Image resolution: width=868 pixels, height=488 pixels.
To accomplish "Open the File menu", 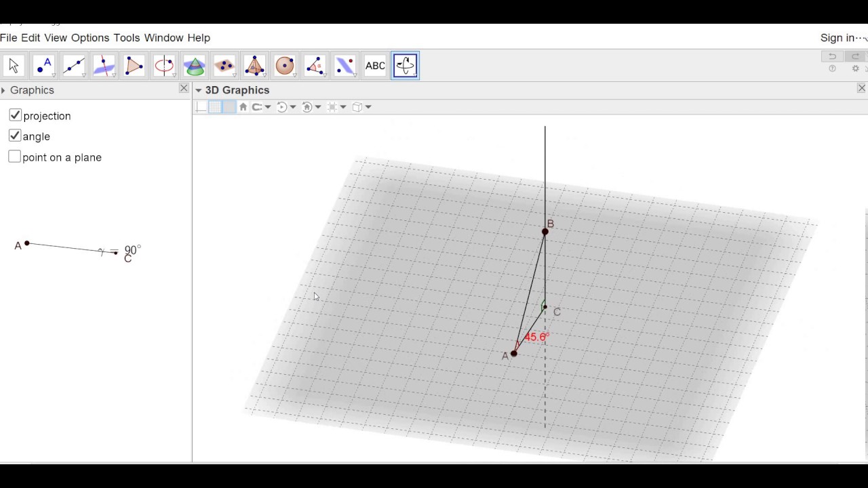I will (x=8, y=38).
